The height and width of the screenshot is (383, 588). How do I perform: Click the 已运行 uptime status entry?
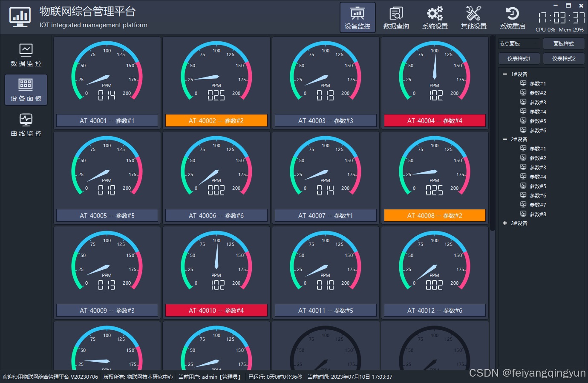point(275,377)
